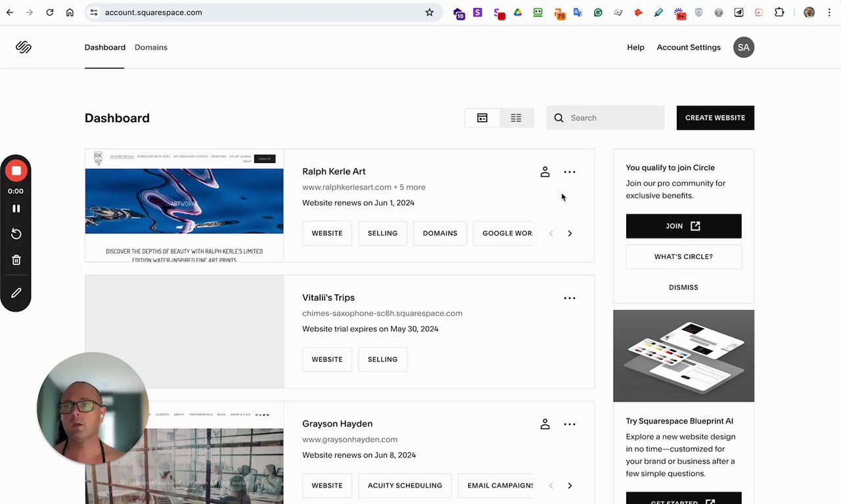The width and height of the screenshot is (841, 504).
Task: Open the Chrome three-dot menu
Action: (828, 12)
